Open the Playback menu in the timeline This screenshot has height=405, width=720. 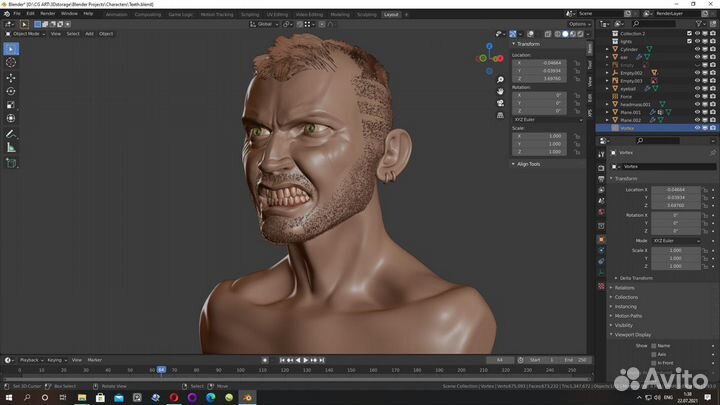[29, 360]
